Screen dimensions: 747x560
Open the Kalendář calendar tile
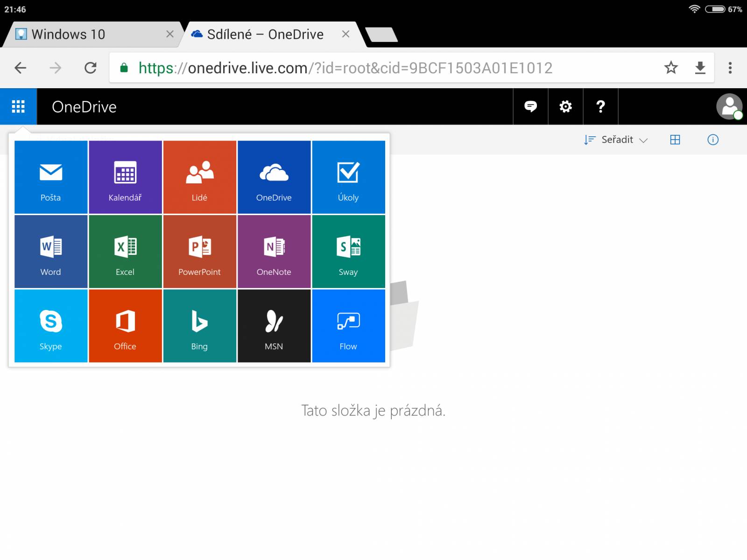point(125,177)
